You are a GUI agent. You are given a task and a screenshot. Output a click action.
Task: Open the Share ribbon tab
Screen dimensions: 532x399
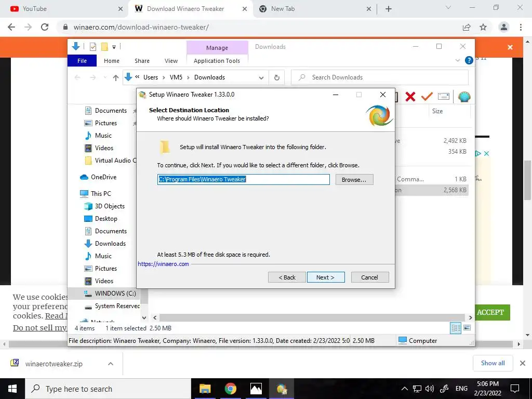coord(142,61)
